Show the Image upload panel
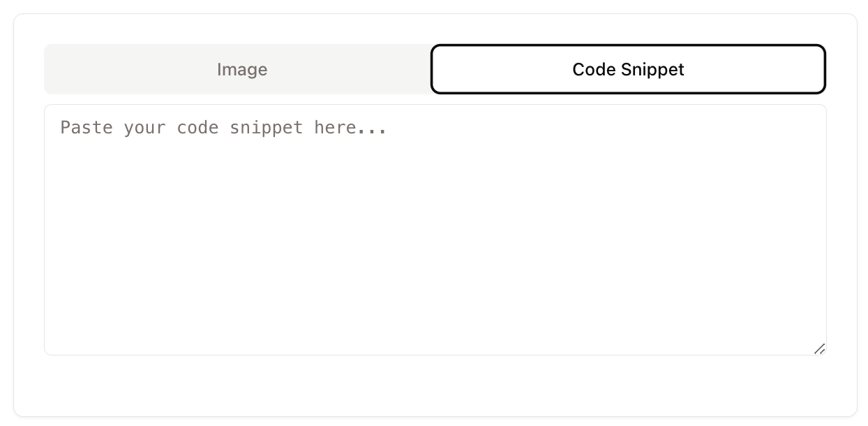The height and width of the screenshot is (426, 868). (x=241, y=69)
